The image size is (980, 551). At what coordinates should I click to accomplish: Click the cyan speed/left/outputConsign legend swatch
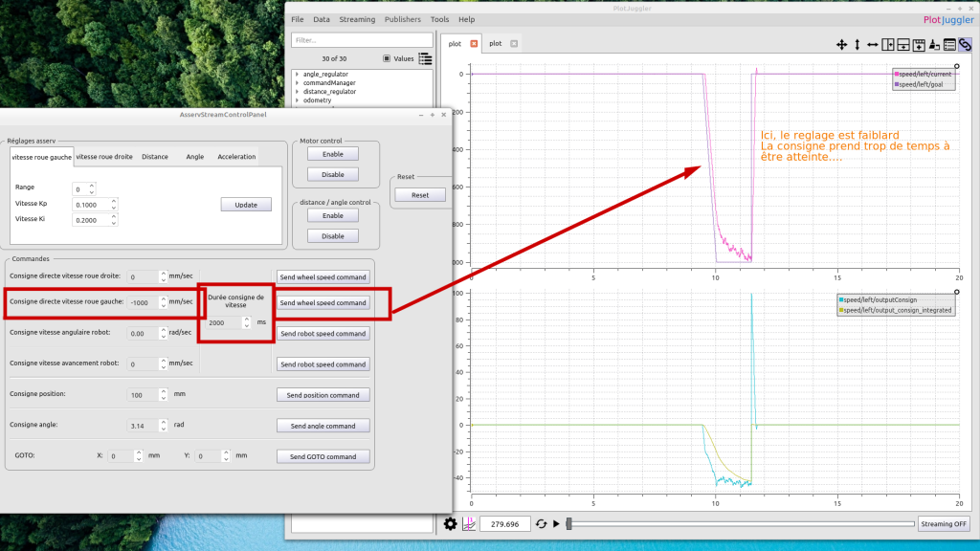click(x=841, y=300)
